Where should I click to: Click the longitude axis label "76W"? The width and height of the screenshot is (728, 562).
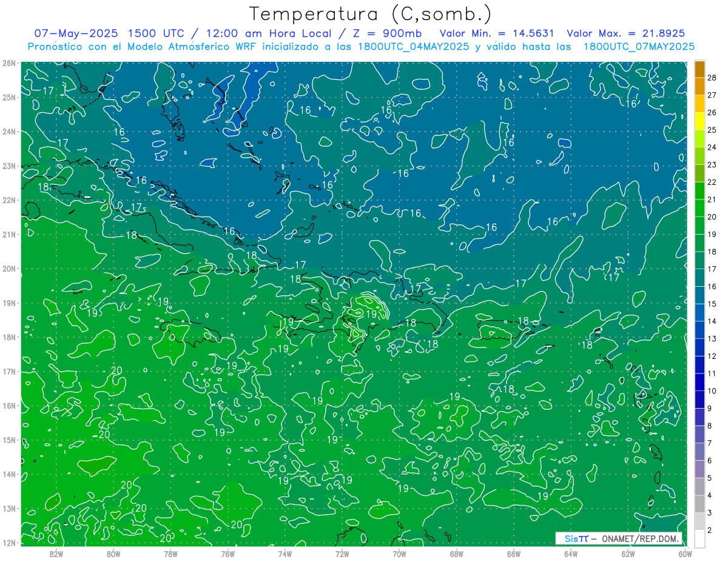(x=228, y=554)
